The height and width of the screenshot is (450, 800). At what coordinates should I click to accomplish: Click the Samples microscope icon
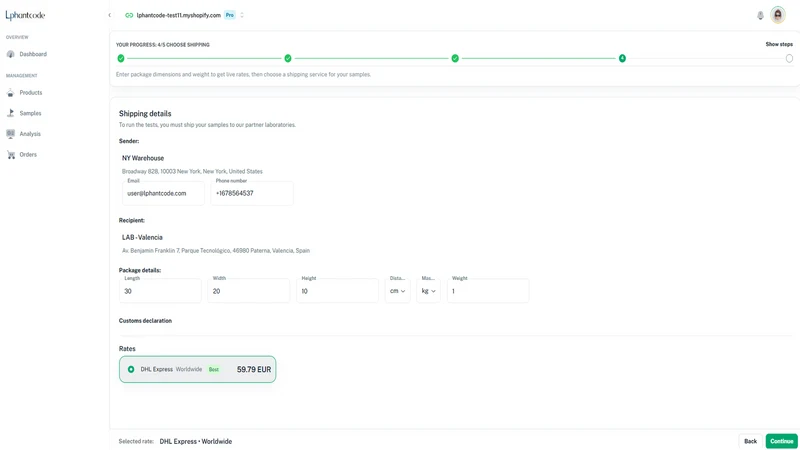pyautogui.click(x=10, y=113)
